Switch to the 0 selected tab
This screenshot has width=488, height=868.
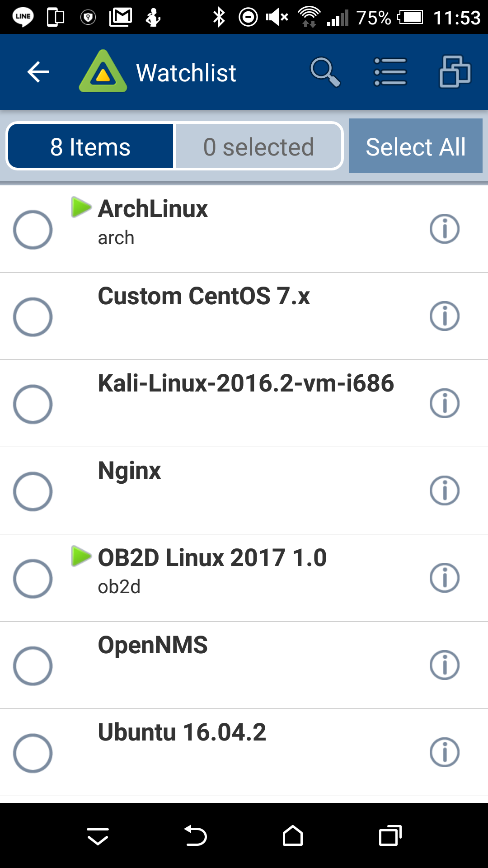pyautogui.click(x=258, y=146)
